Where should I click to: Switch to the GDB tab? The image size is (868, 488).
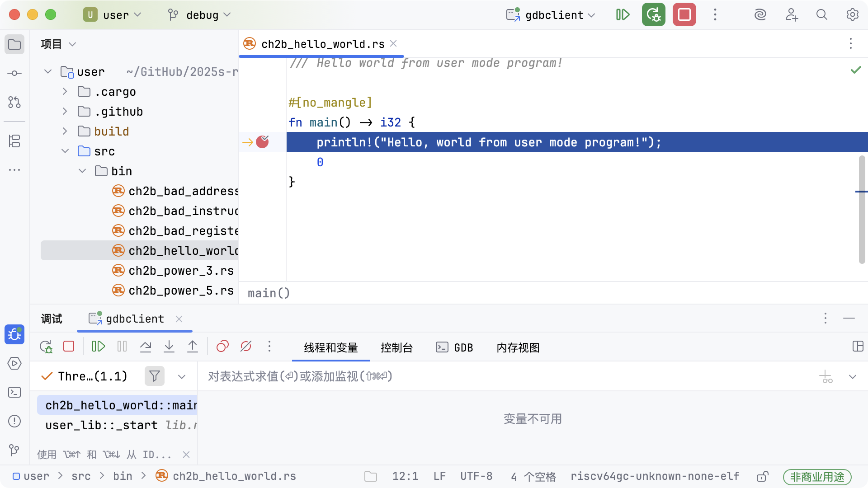coord(454,347)
